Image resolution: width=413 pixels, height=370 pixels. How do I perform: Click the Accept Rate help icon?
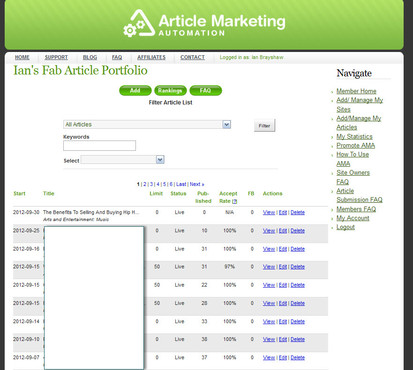click(235, 201)
